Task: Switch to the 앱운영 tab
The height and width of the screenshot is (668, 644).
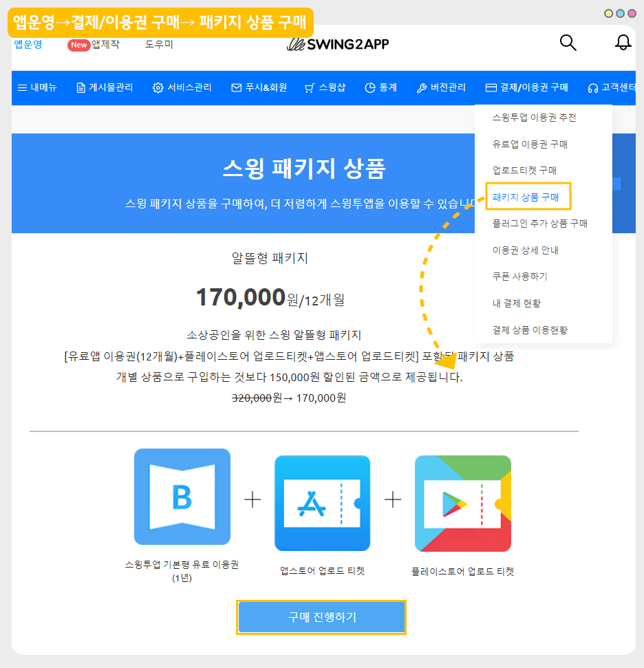Action: pos(28,44)
